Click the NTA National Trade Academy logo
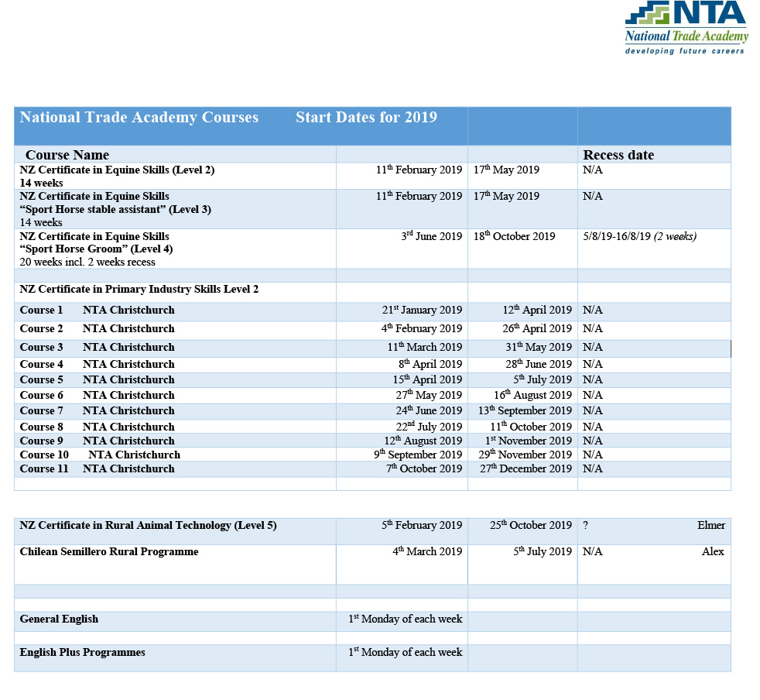760x700 pixels. tap(686, 28)
